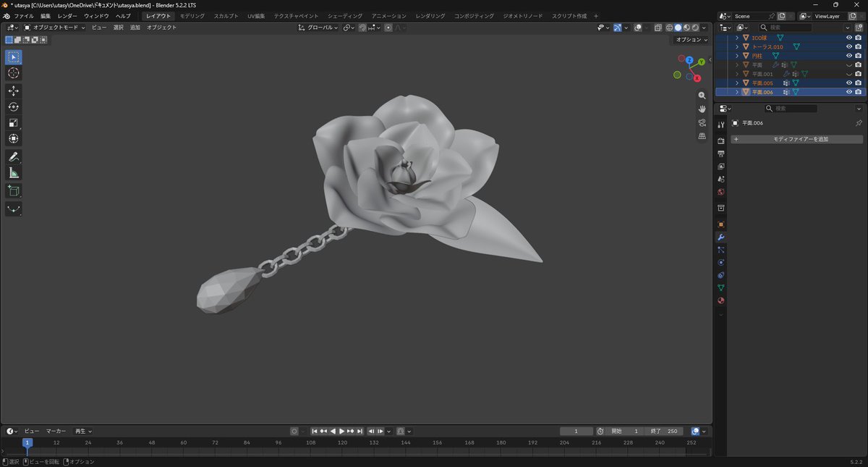Viewport: 868px width, 467px height.
Task: Activate the Transform tool
Action: point(14,139)
